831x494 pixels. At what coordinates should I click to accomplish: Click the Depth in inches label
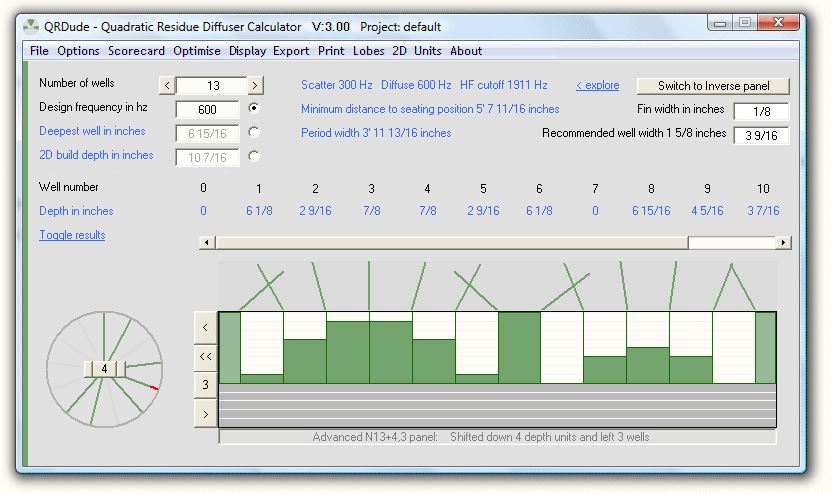(76, 211)
